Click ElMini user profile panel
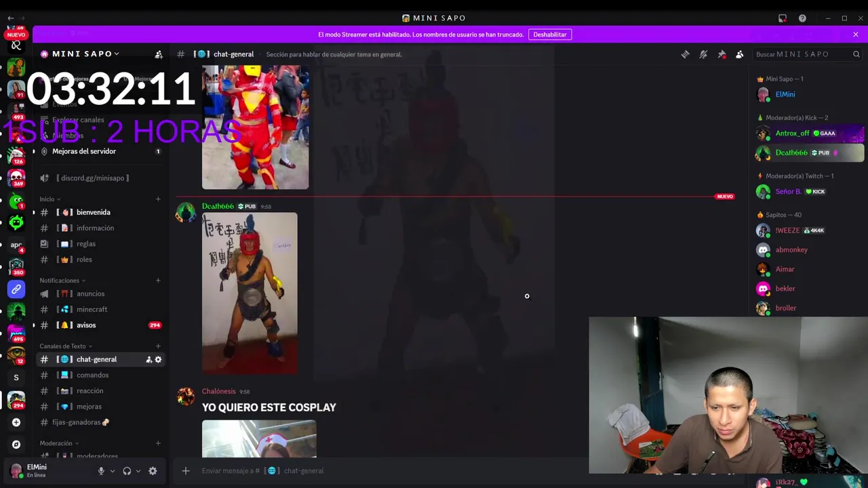Screen dimensions: 868x488 47,470
